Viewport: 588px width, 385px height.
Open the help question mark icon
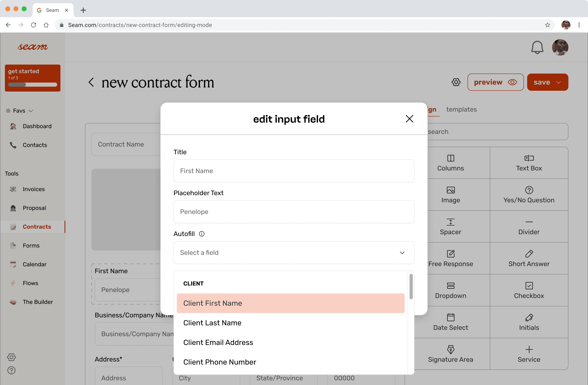click(x=11, y=370)
